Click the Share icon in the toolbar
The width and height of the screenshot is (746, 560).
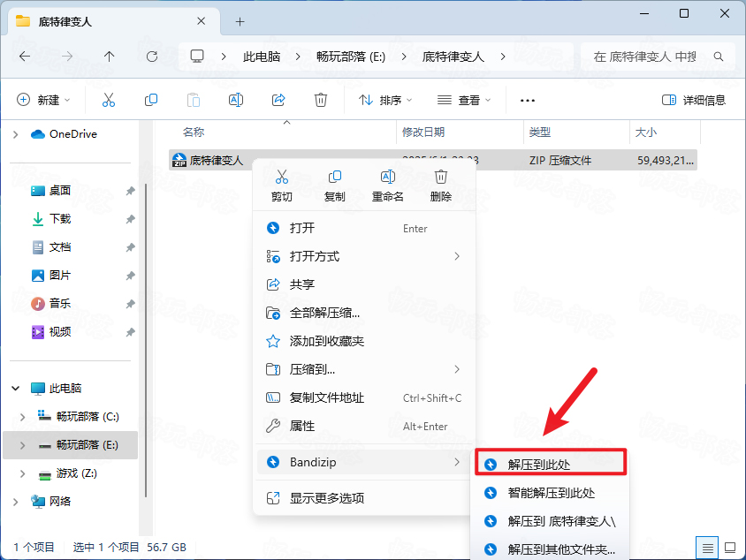(278, 100)
